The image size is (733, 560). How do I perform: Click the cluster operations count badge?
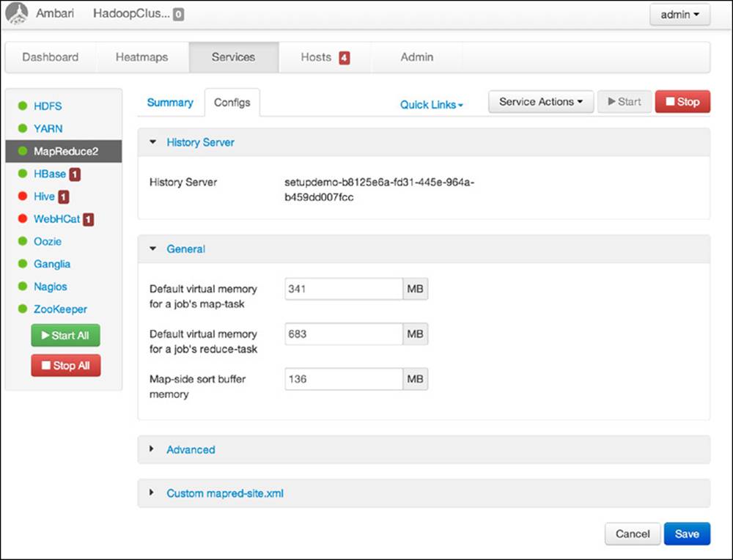pos(178,15)
